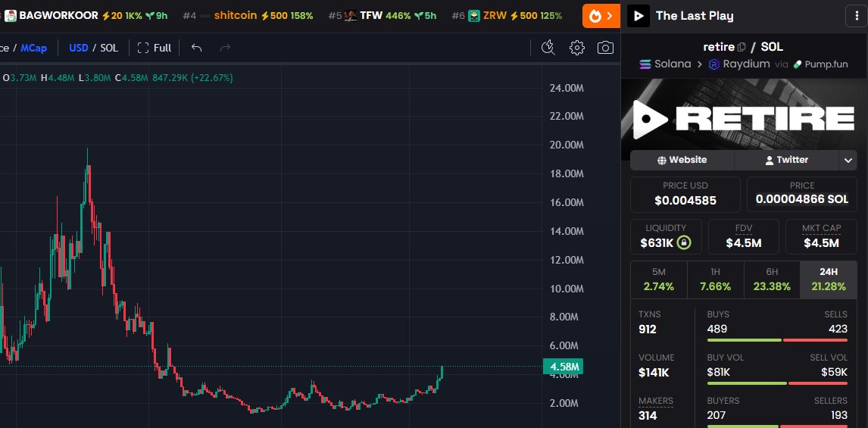This screenshot has width=868, height=428.
Task: Click the 4.58M current price label
Action: click(x=563, y=367)
